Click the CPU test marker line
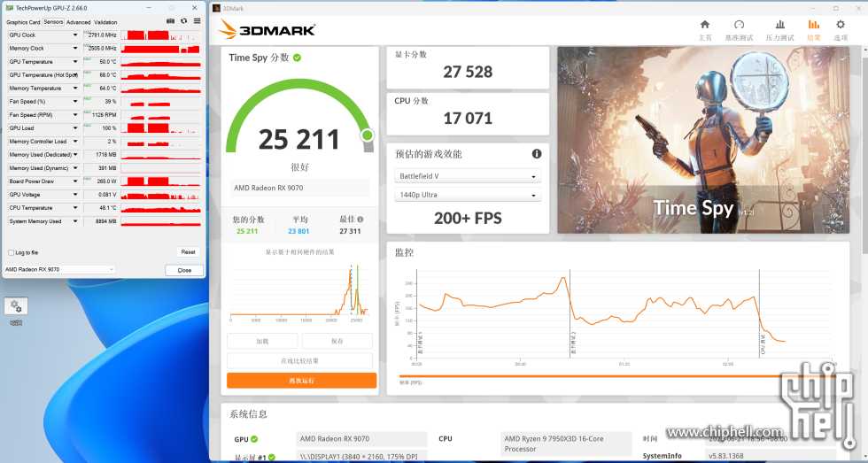The image size is (868, 463). click(x=760, y=313)
